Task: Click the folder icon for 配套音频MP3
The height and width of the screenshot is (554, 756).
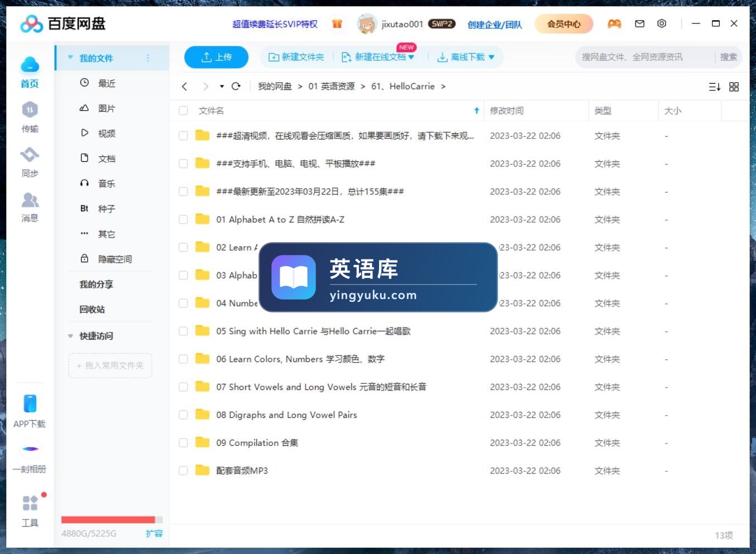Action: [x=202, y=470]
